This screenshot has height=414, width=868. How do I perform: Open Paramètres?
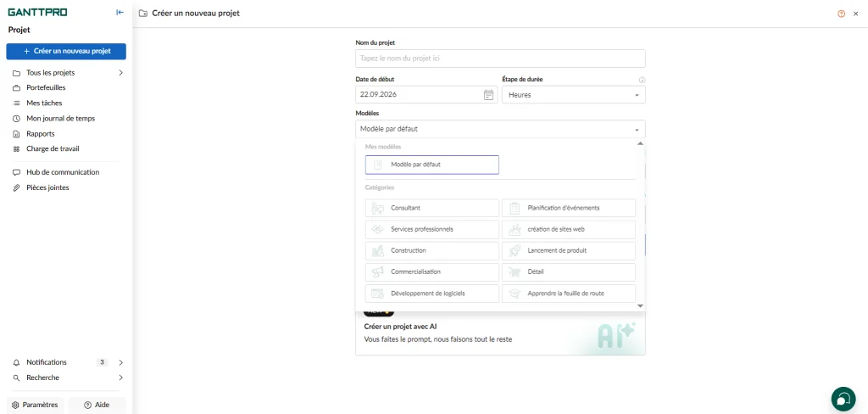(x=35, y=406)
